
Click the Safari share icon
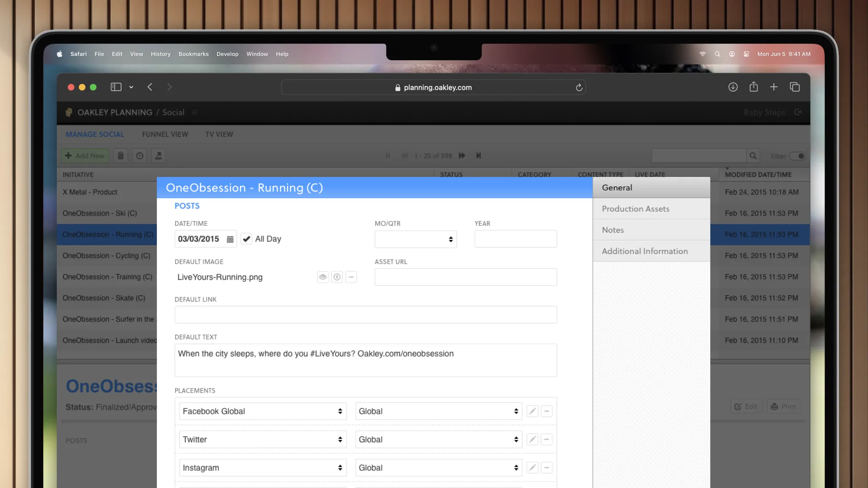coord(753,87)
